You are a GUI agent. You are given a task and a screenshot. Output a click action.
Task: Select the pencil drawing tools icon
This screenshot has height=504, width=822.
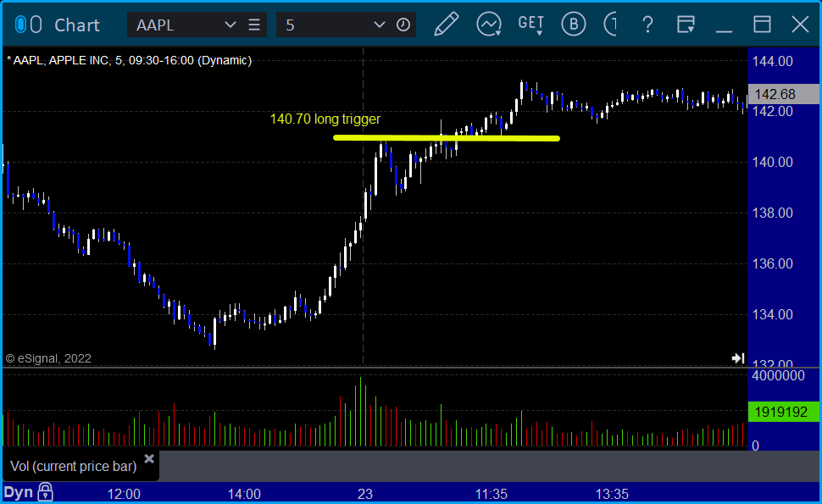click(x=447, y=24)
